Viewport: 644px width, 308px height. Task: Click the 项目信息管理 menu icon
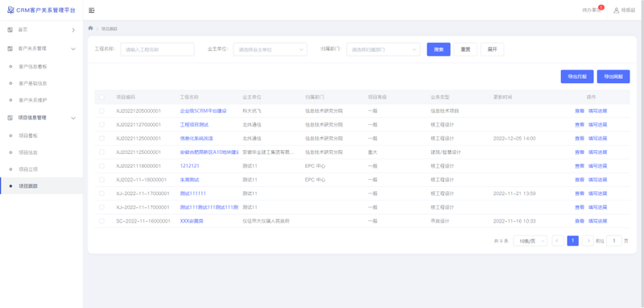pos(10,118)
